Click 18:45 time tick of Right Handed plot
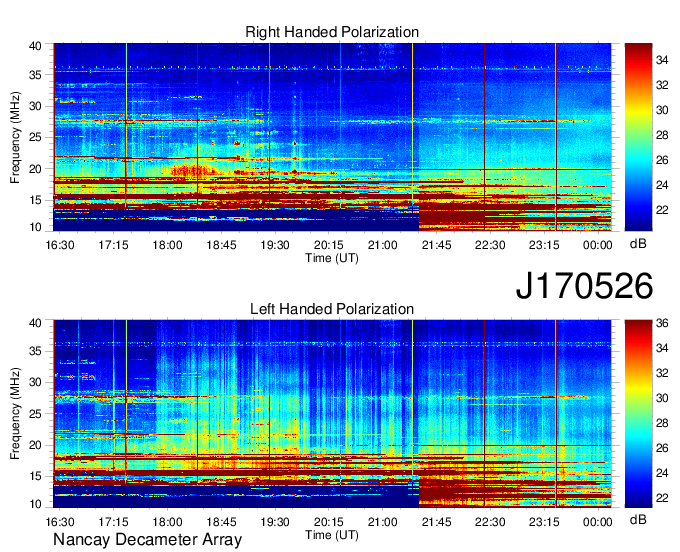Screen dimensions: 680x552 (x=221, y=245)
